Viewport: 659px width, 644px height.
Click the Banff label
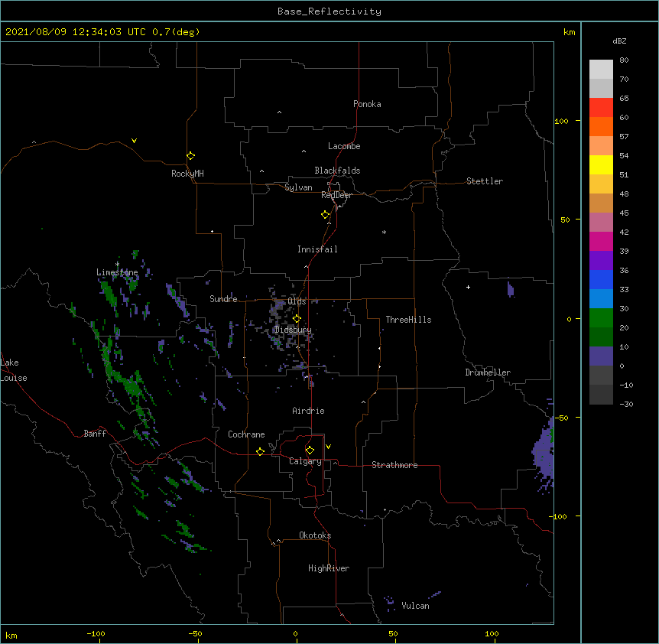(95, 434)
